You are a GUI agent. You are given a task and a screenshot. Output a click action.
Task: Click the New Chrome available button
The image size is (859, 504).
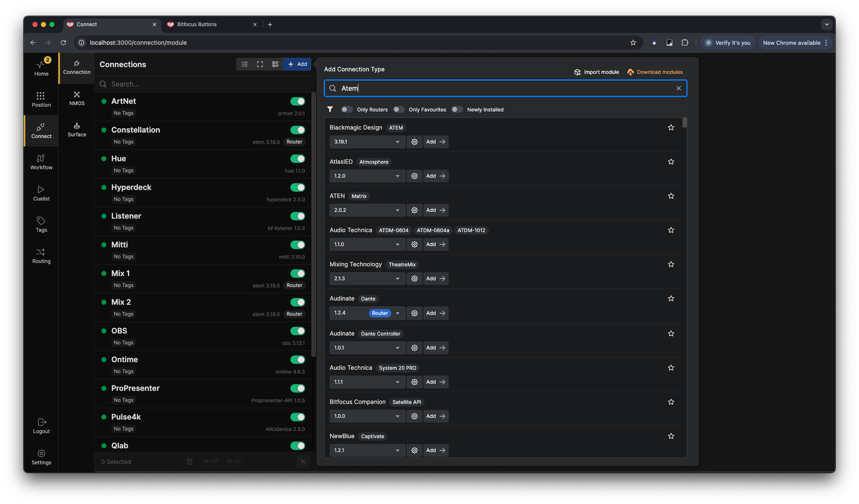pos(795,43)
